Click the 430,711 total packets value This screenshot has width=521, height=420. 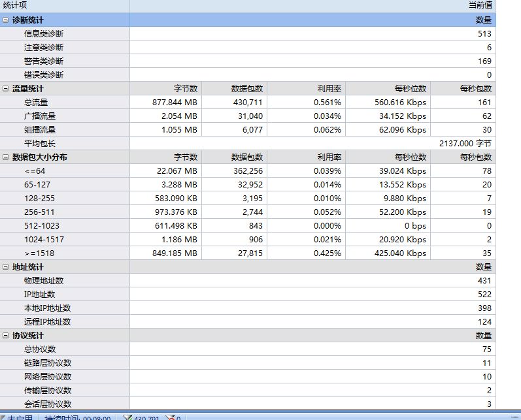248,103
